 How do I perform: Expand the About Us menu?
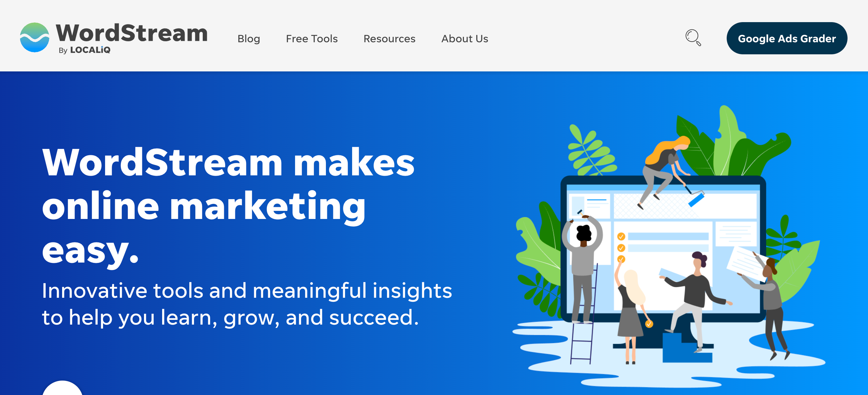pos(465,39)
